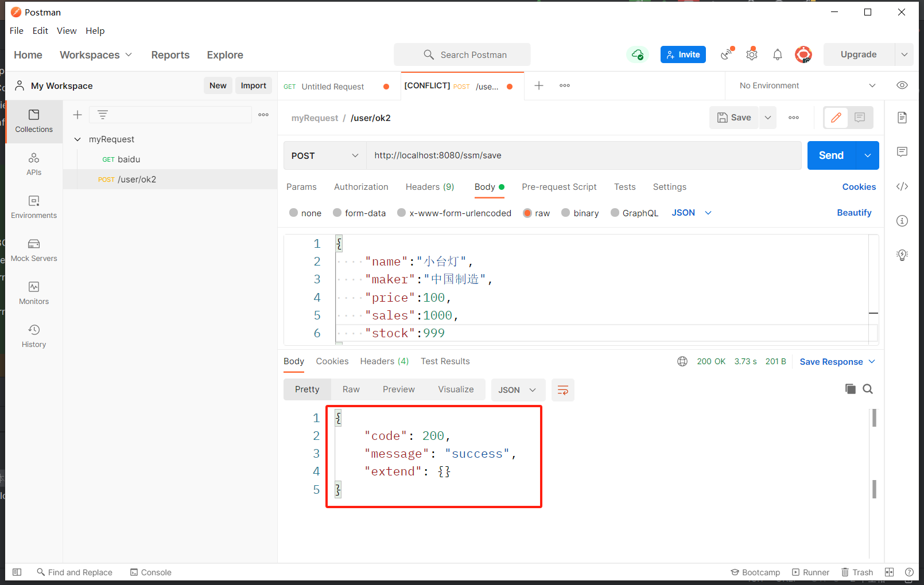Switch to the Raw response view
This screenshot has width=924, height=585.
click(351, 389)
